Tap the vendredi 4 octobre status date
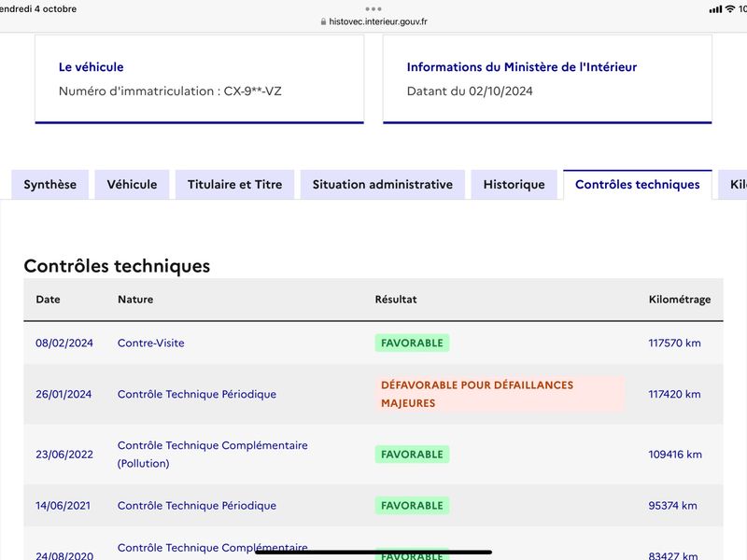This screenshot has width=747, height=560. pos(38,8)
